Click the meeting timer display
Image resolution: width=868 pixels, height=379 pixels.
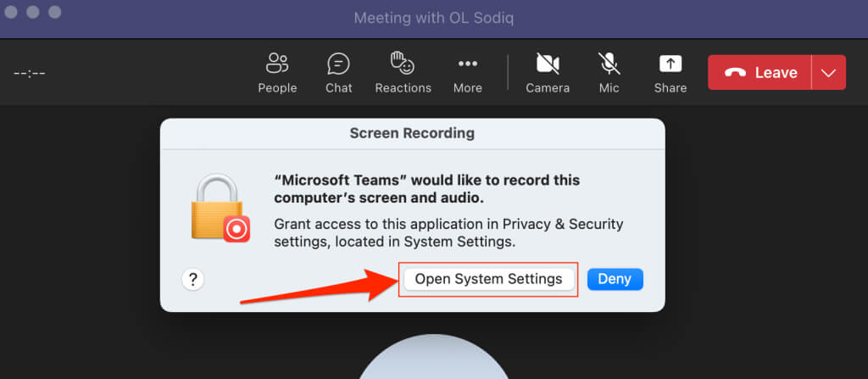[30, 73]
